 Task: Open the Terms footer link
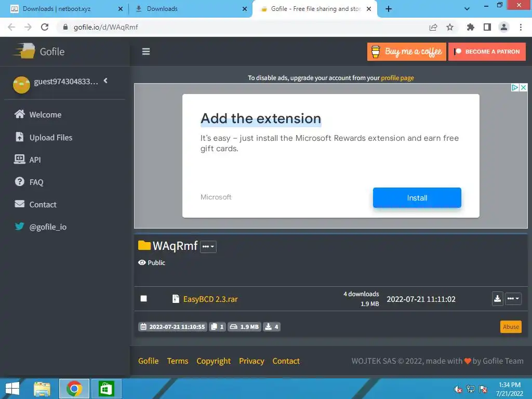178,361
